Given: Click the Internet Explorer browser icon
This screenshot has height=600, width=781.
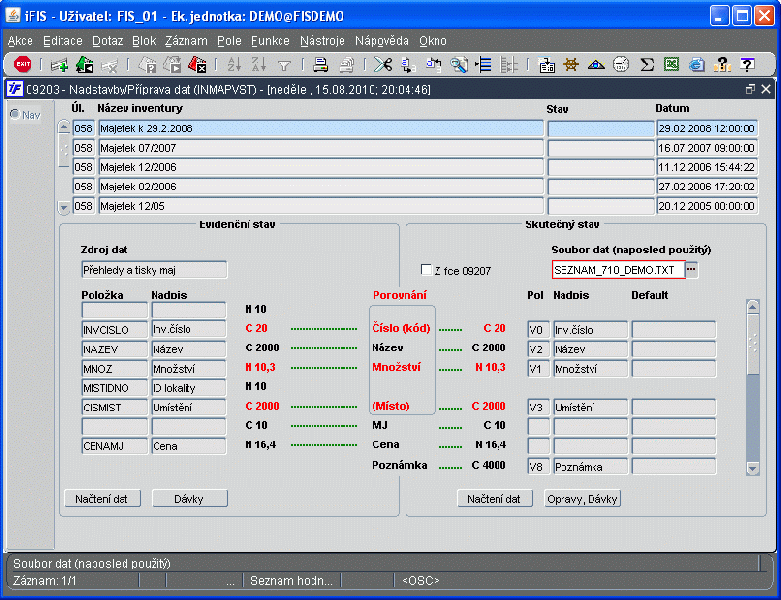Looking at the screenshot, I should pos(697,65).
